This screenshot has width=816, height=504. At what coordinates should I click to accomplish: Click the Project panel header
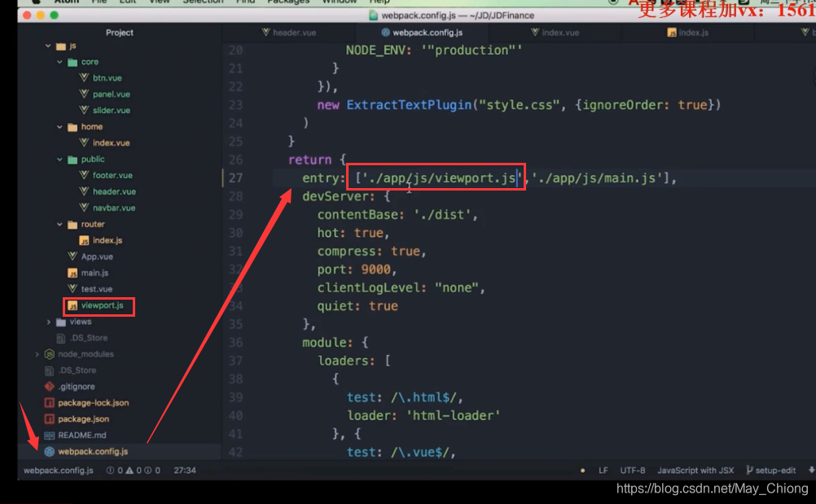[x=119, y=33]
